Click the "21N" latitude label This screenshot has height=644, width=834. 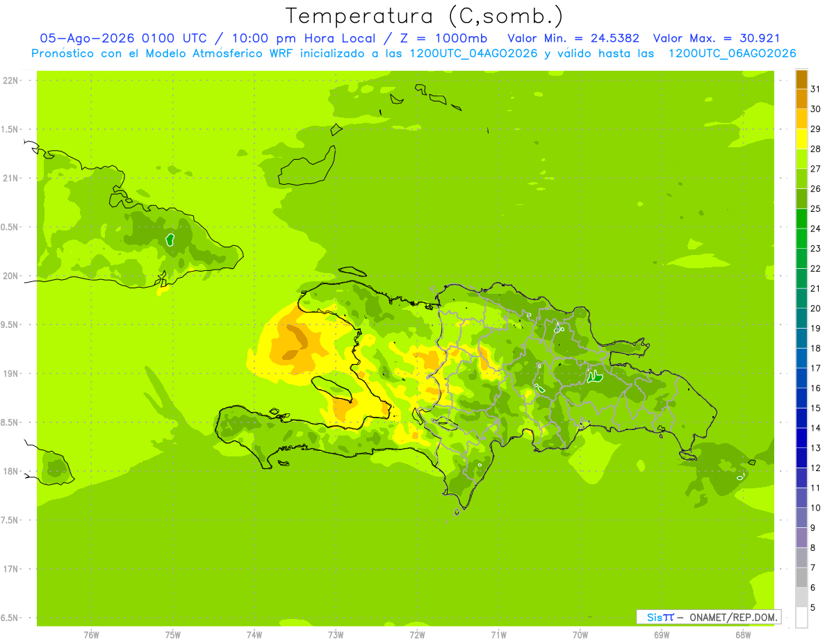(11, 178)
